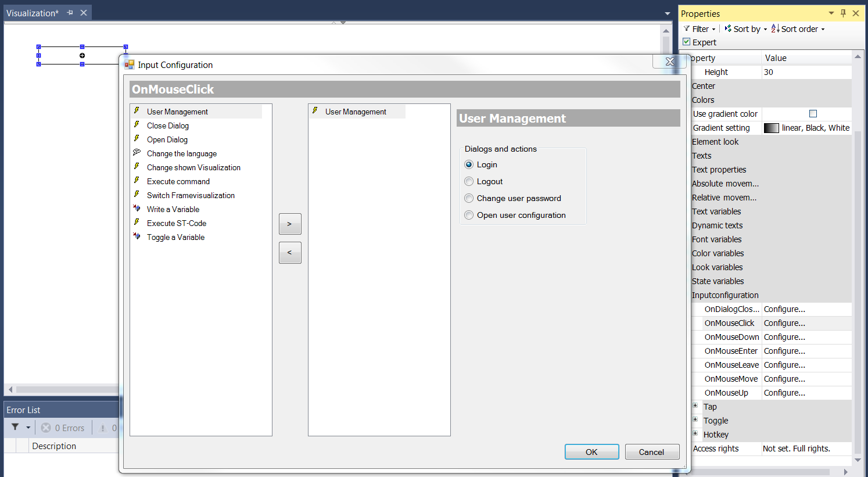The height and width of the screenshot is (477, 868).
Task: Click Configure... for OnMouseClick
Action: [806, 323]
